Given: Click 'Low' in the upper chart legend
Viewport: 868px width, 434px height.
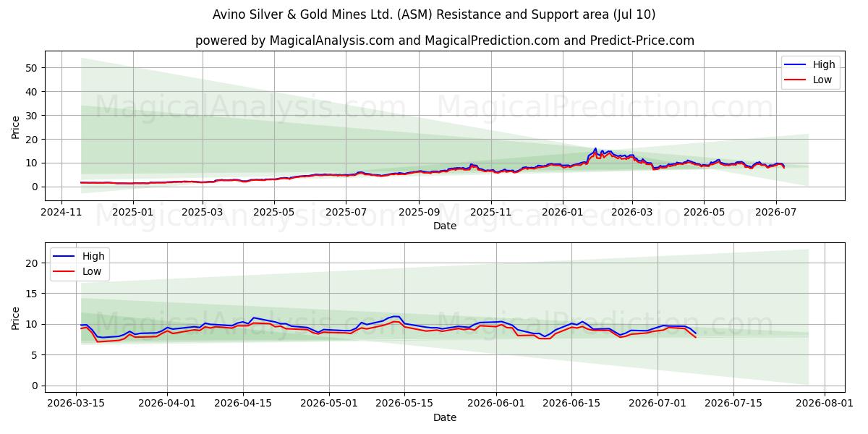Looking at the screenshot, I should 822,80.
